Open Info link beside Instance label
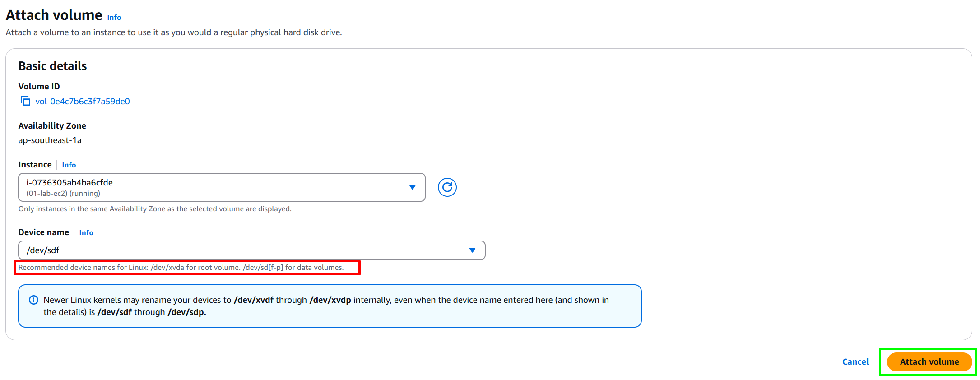Image resolution: width=980 pixels, height=380 pixels. (x=69, y=165)
